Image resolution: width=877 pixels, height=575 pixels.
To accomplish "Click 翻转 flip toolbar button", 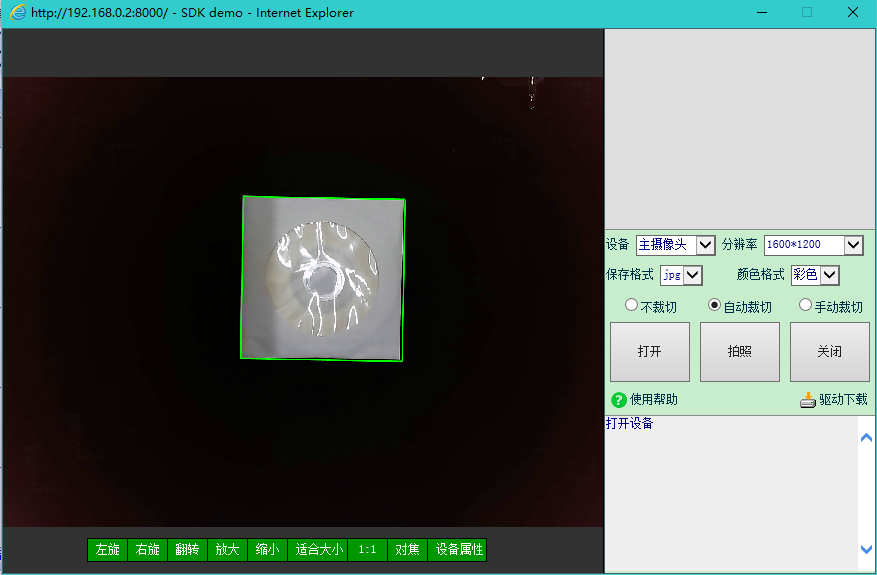I will (x=187, y=550).
